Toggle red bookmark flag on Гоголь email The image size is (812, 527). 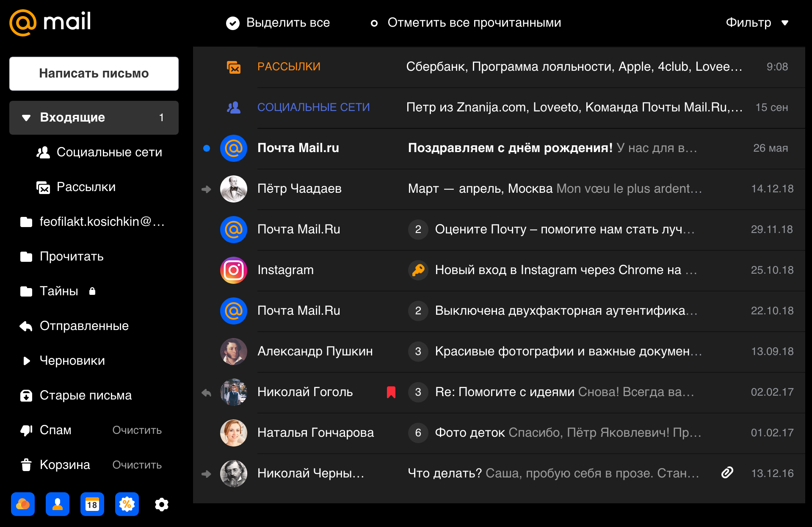[x=391, y=392]
